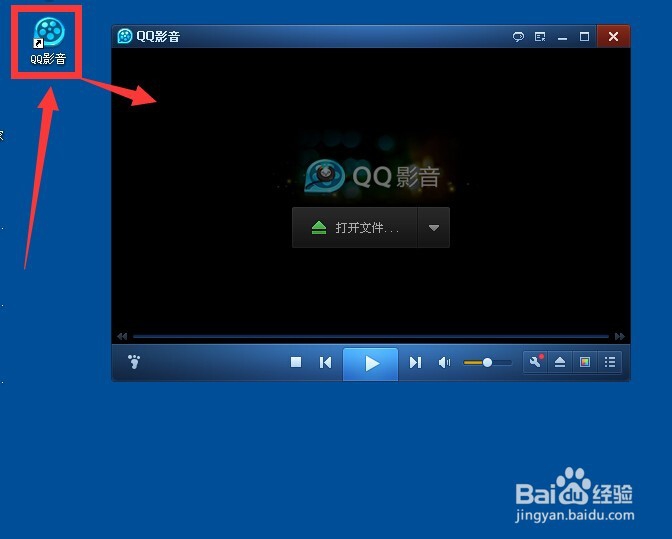Open the colorful effects panel icon

point(585,362)
